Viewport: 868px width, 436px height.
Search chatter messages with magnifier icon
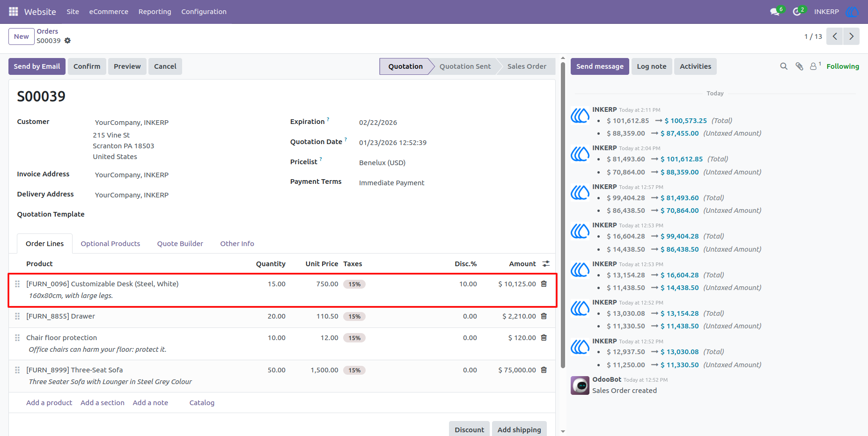(x=784, y=66)
